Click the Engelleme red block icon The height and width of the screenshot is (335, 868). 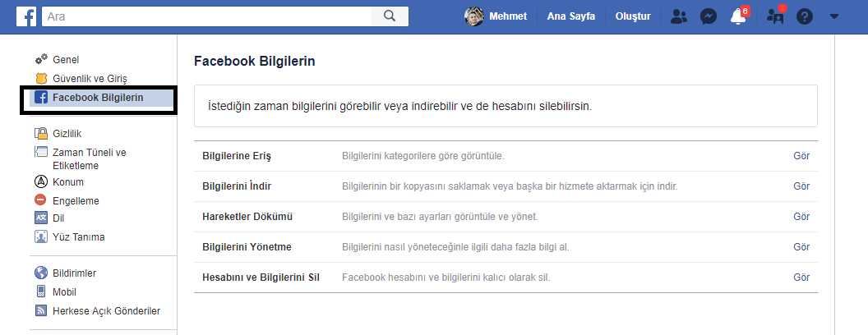click(x=41, y=200)
